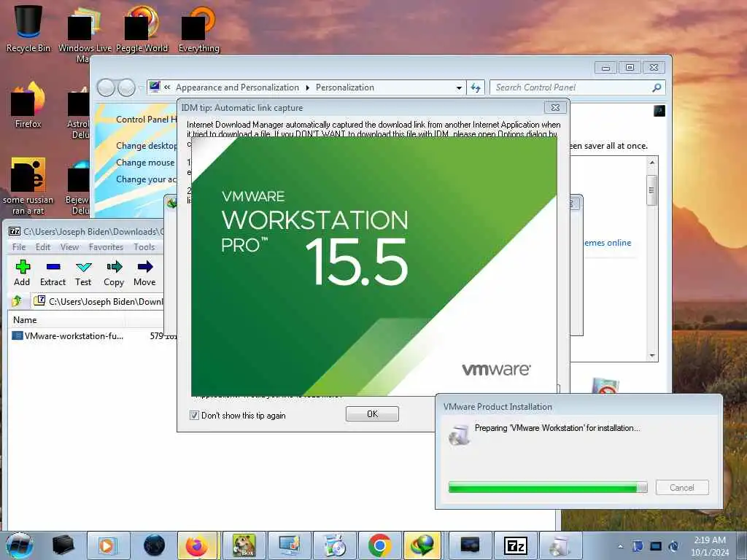This screenshot has width=747, height=560.
Task: Click 'Change desktop' link in Control Panel sidebar
Action: coord(146,146)
